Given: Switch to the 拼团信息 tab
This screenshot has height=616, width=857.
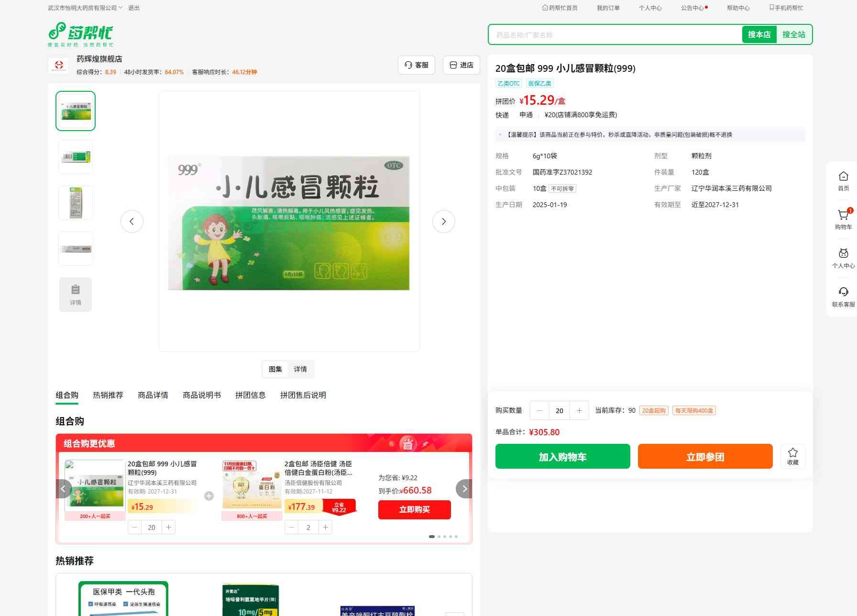Looking at the screenshot, I should click(250, 395).
